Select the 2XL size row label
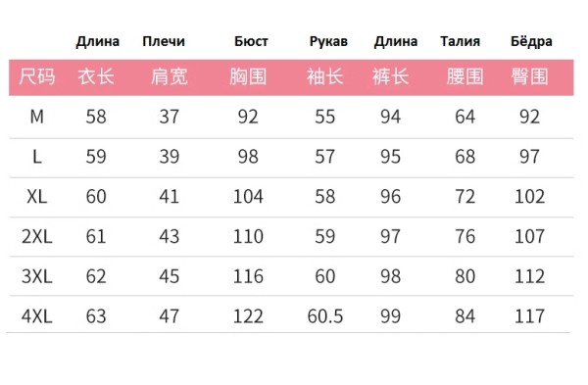Image resolution: width=588 pixels, height=385 pixels. tap(37, 236)
